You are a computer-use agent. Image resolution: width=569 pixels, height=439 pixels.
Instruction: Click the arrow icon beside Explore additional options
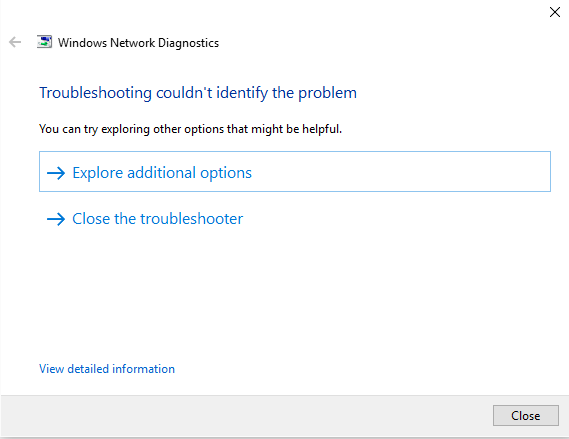pyautogui.click(x=56, y=173)
